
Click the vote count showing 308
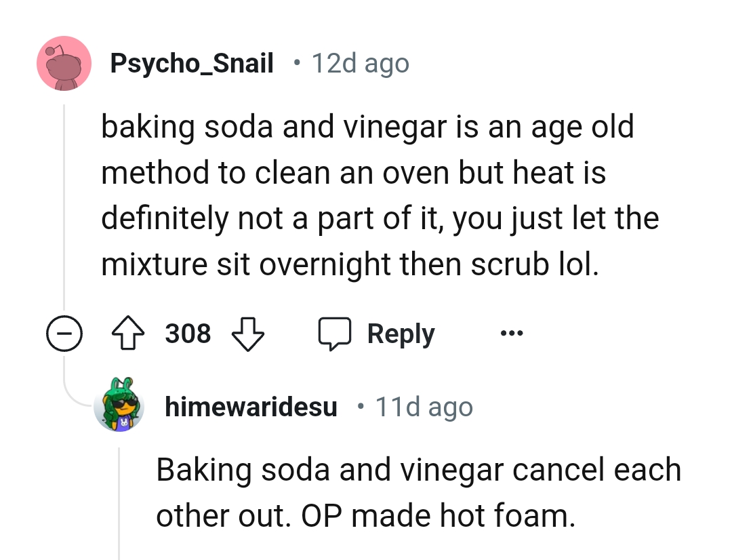pyautogui.click(x=188, y=333)
